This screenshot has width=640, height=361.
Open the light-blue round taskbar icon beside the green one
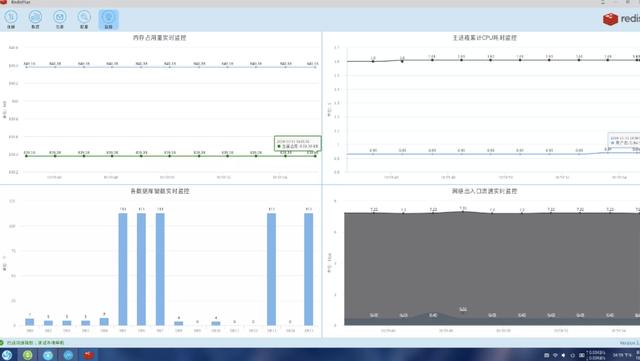pos(48,355)
